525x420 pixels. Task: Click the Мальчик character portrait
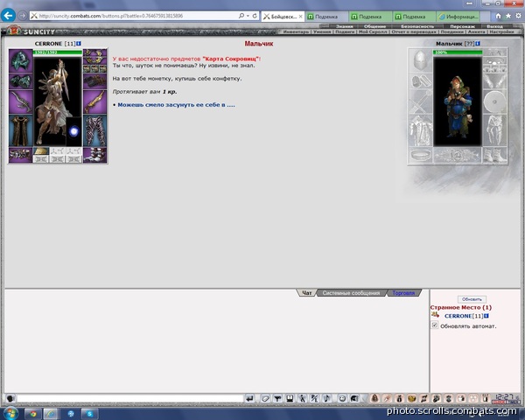click(458, 101)
